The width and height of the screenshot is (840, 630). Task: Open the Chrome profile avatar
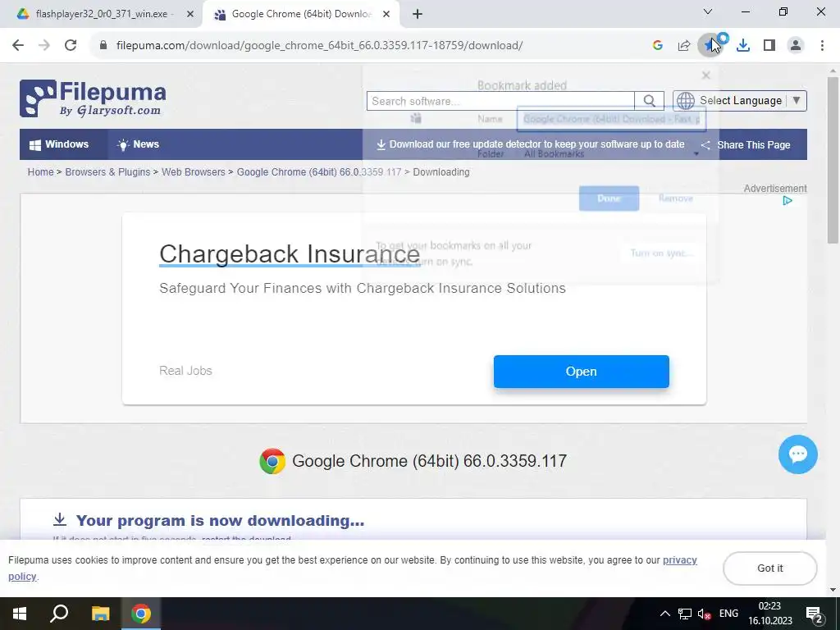(x=796, y=45)
